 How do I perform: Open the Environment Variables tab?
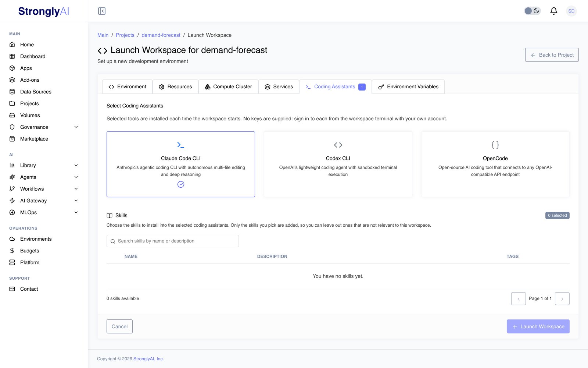(408, 87)
